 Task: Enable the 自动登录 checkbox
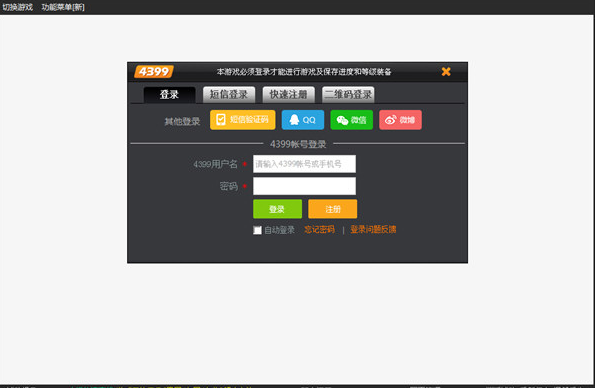[x=257, y=230]
